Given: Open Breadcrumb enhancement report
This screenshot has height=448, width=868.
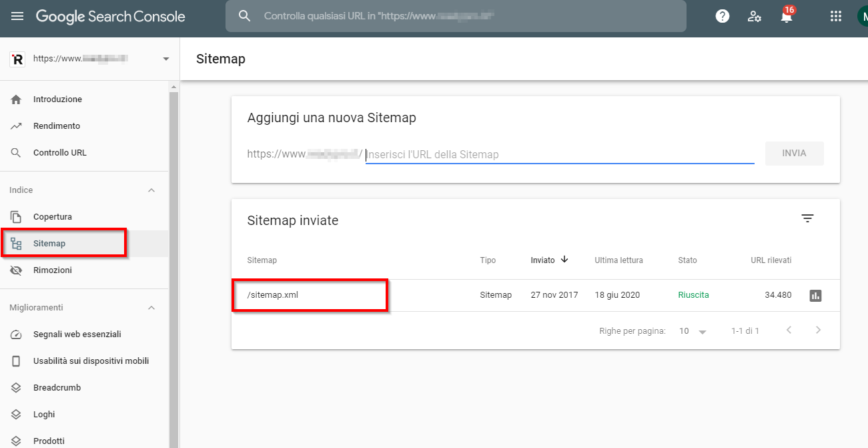Looking at the screenshot, I should pos(57,388).
